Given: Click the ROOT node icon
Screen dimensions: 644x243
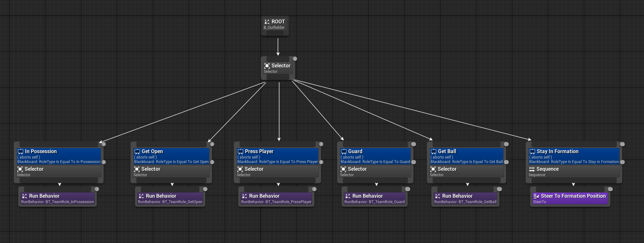Looking at the screenshot, I should pos(267,22).
